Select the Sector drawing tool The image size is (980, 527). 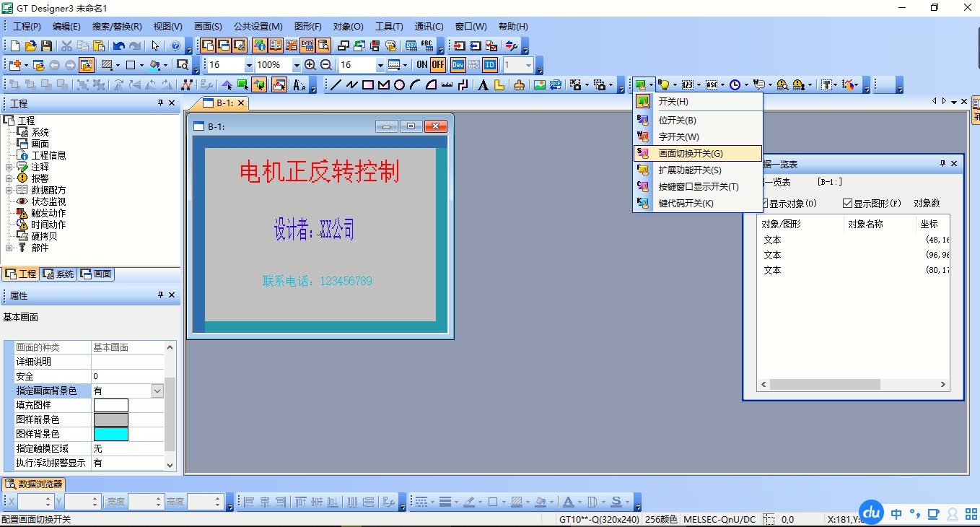(431, 85)
